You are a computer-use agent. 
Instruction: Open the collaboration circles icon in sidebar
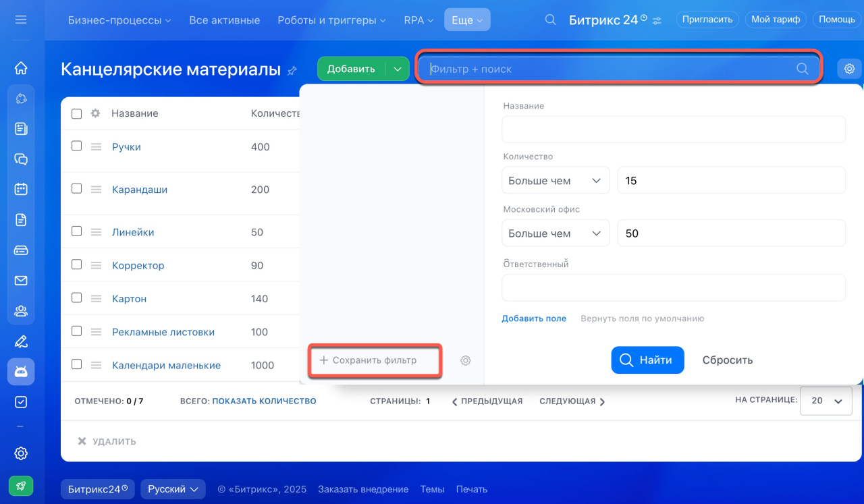click(x=21, y=99)
